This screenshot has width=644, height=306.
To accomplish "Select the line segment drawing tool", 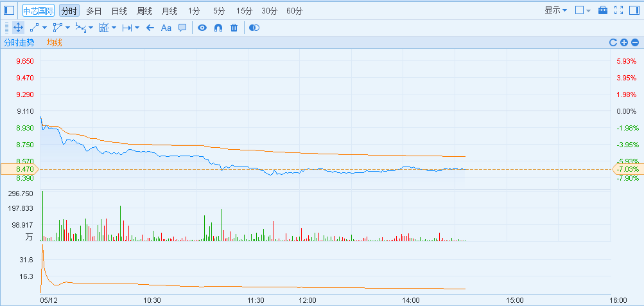I will [x=35, y=28].
